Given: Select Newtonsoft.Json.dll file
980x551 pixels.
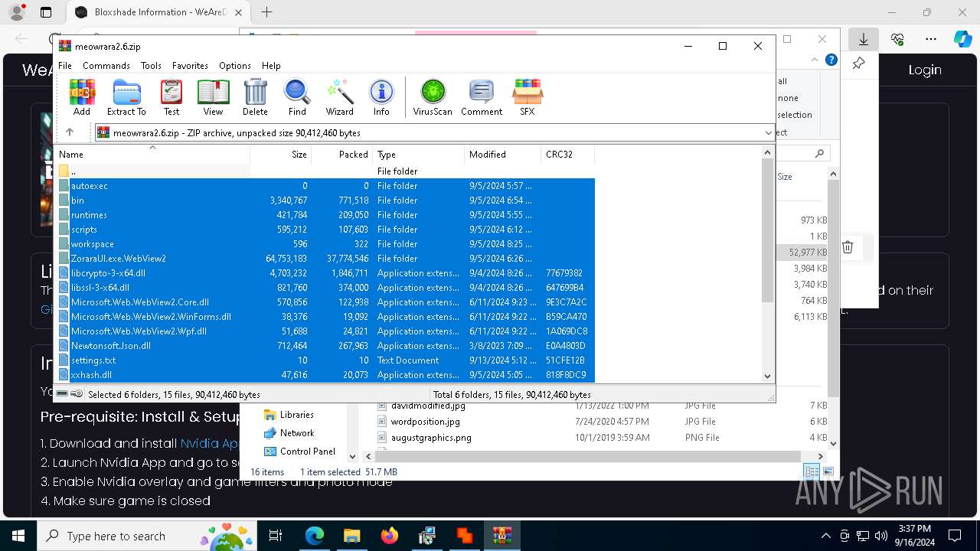Looking at the screenshot, I should coord(325,346).
